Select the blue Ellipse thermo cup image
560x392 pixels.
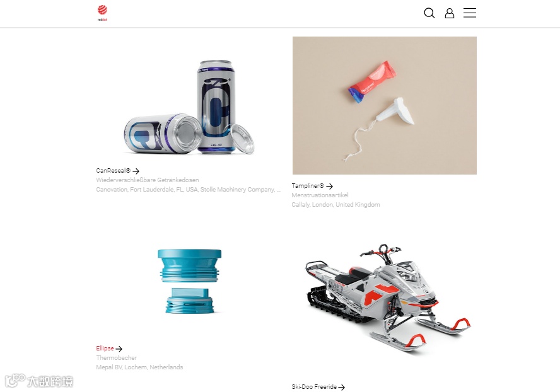(190, 281)
